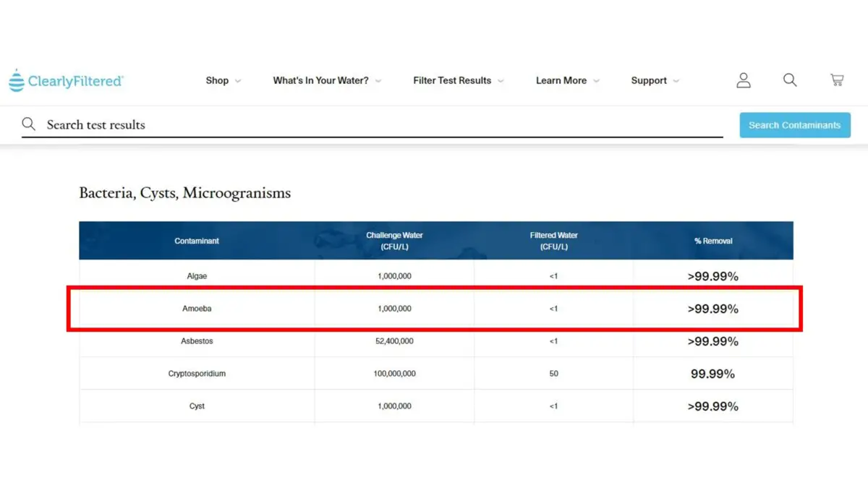
Task: Expand the Filter Test Results chevron
Action: pyautogui.click(x=501, y=81)
